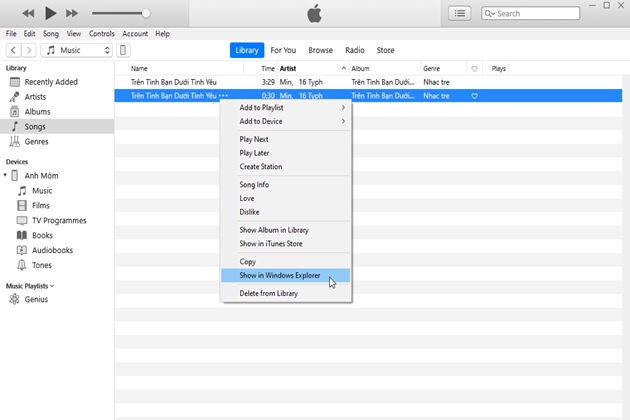Choose Play Later from context menu
Viewport: 630px width, 420px height.
coord(286,153)
